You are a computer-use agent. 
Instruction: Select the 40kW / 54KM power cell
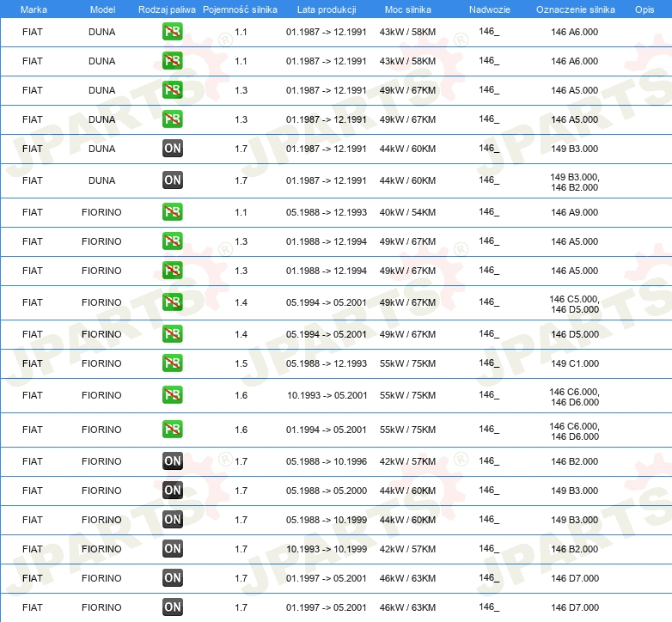pyautogui.click(x=407, y=212)
